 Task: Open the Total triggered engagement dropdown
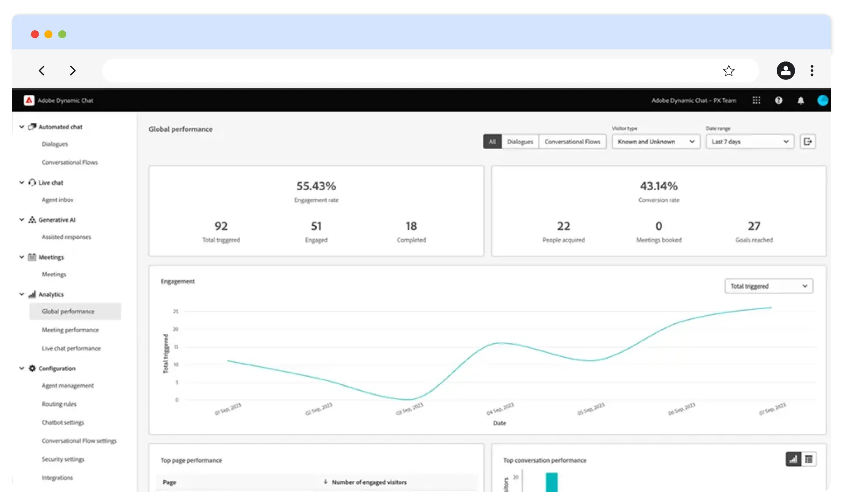[x=768, y=286]
